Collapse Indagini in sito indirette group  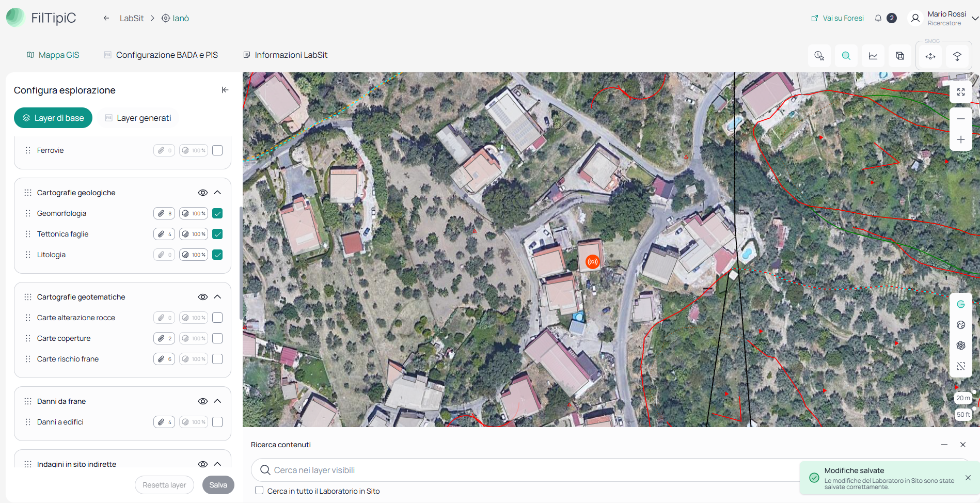(x=217, y=464)
